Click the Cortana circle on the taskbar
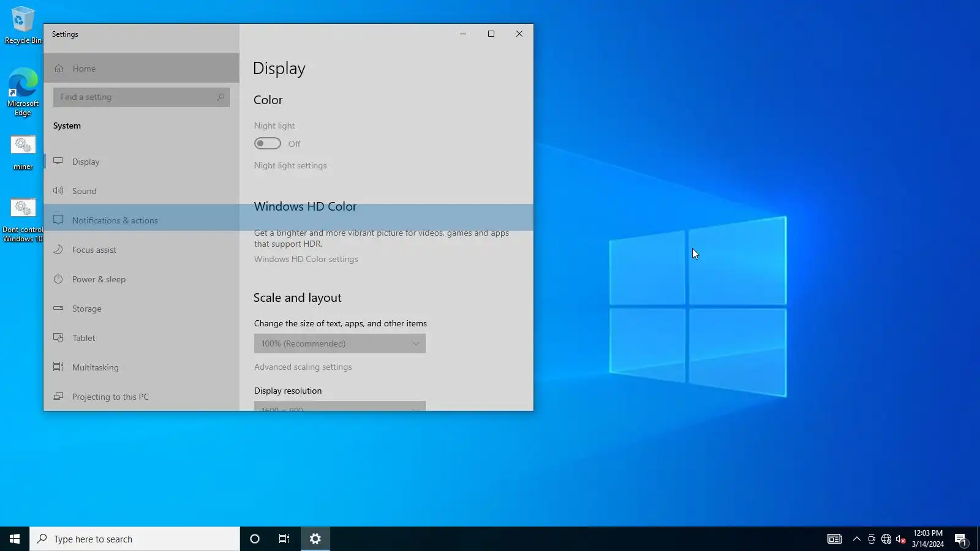Viewport: 980px width, 551px height. [255, 539]
